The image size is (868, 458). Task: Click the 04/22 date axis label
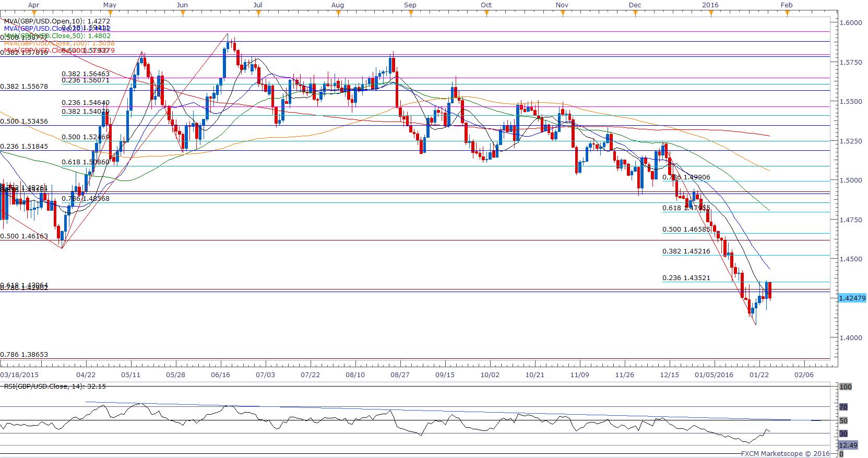(86, 375)
